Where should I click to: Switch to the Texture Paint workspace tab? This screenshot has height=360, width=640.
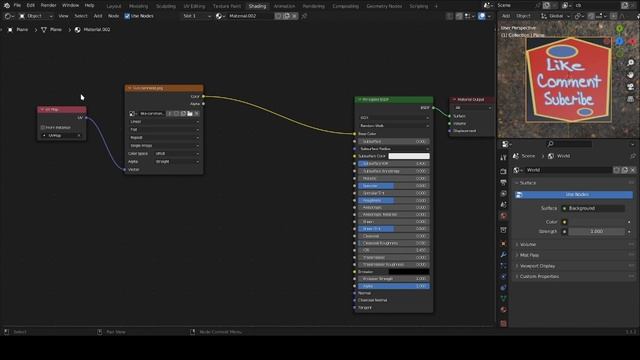click(x=227, y=6)
